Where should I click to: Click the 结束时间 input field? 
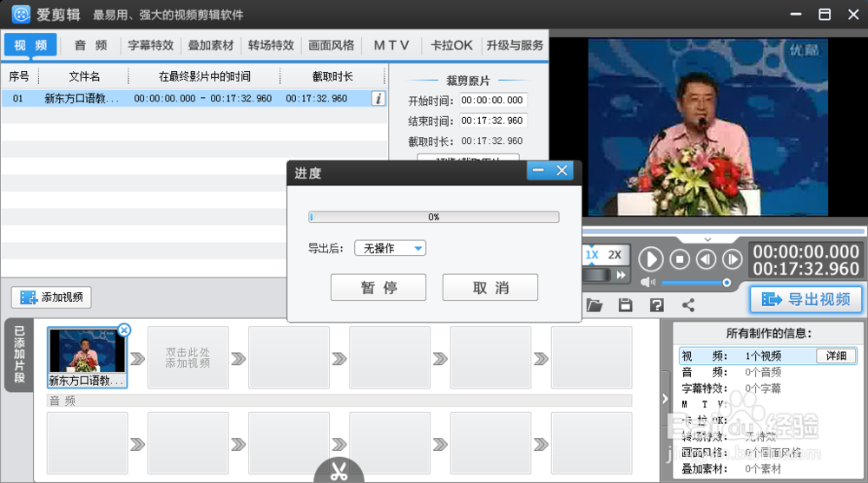point(493,121)
